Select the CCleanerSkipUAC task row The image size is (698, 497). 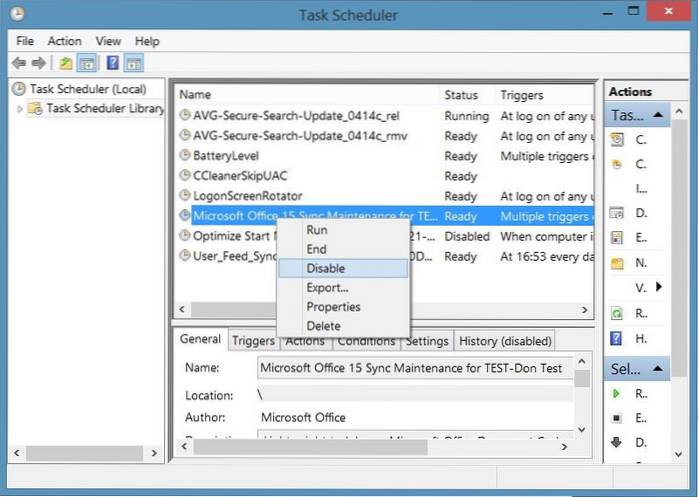click(233, 176)
